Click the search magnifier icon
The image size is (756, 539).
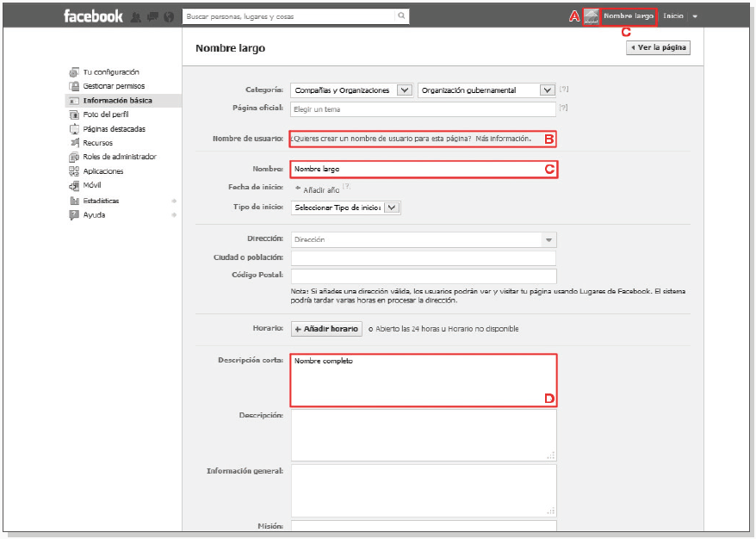click(x=401, y=15)
